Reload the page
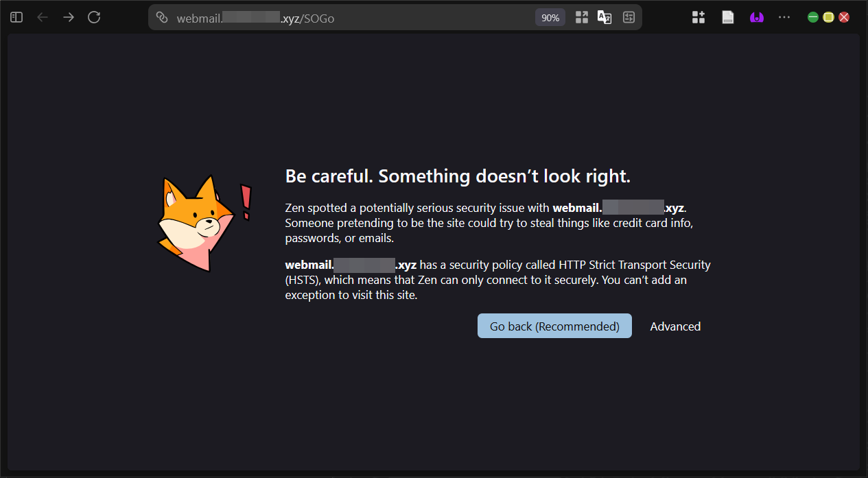 tap(95, 17)
